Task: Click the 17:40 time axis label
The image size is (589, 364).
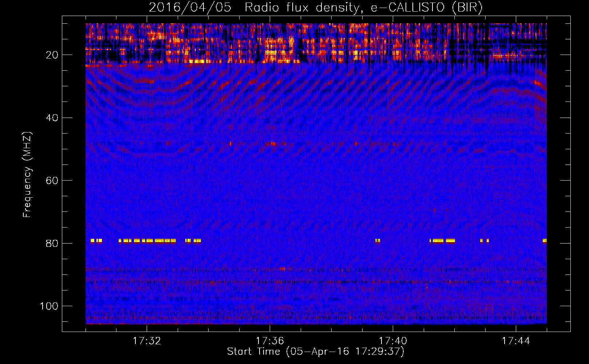Action: click(393, 341)
